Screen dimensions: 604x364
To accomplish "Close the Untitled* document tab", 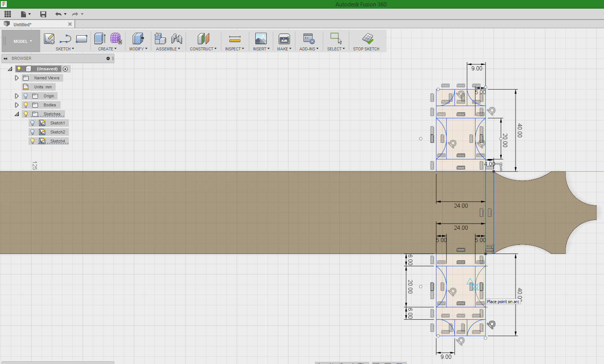I will pos(70,24).
